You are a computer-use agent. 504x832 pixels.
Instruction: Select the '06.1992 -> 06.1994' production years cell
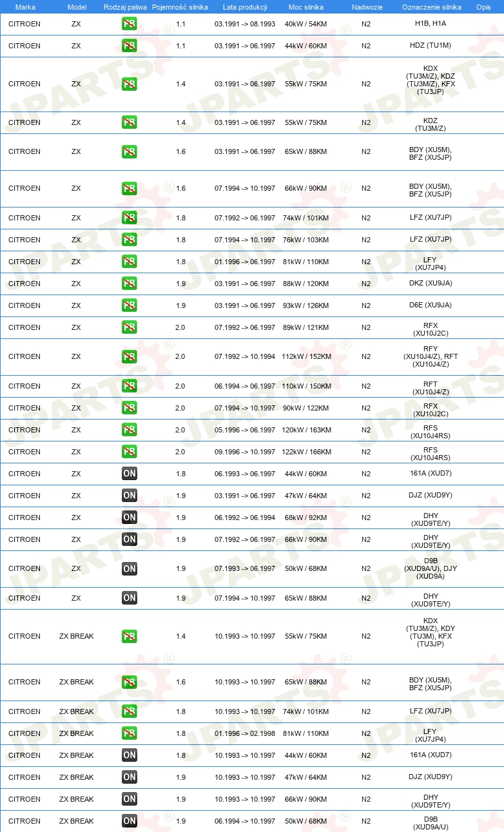[245, 518]
